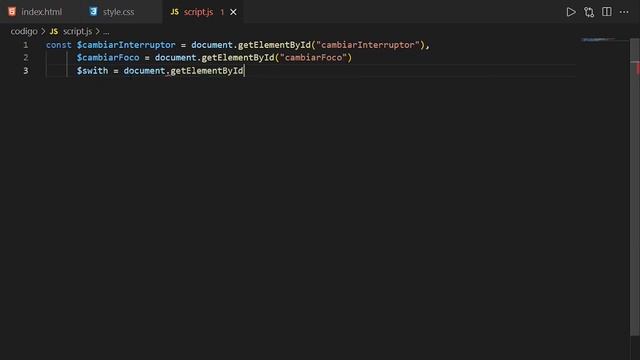Click the CSS3 icon on style.css tab
This screenshot has height=360, width=640.
(x=93, y=11)
